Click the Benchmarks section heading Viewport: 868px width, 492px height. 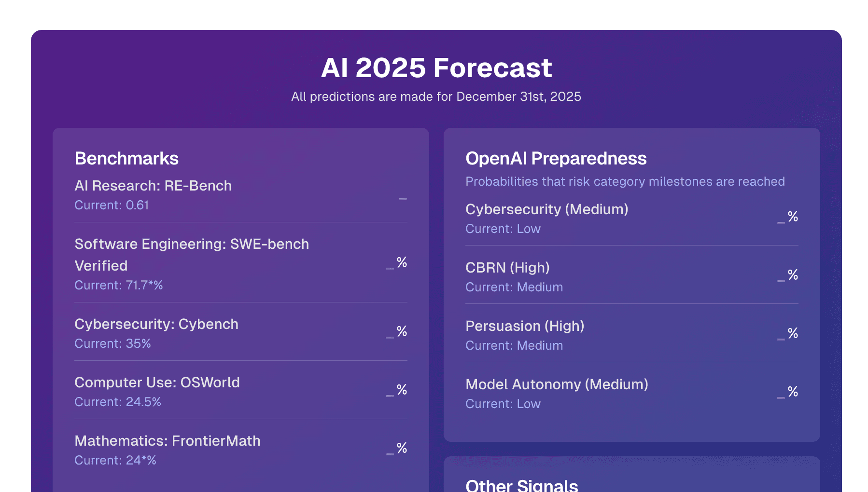point(126,158)
